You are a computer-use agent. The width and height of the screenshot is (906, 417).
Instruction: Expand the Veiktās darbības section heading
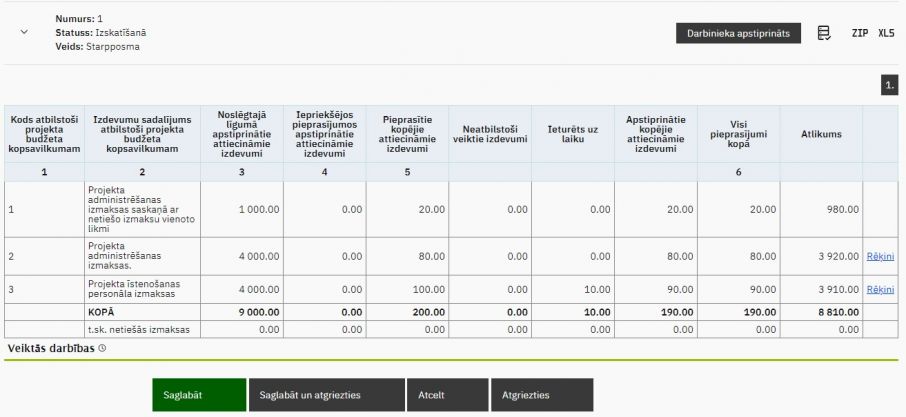coord(52,348)
